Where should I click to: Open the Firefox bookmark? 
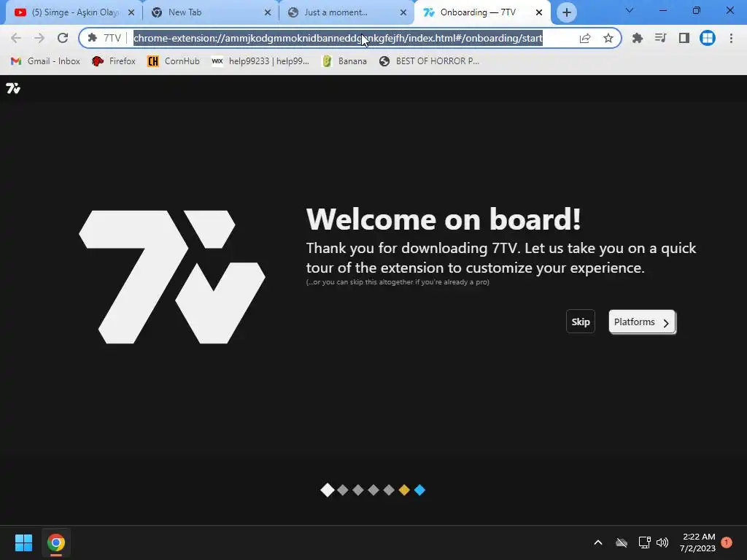point(113,61)
